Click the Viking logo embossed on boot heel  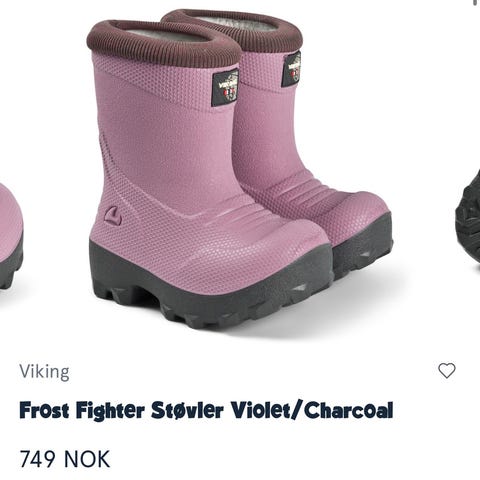[x=113, y=216]
